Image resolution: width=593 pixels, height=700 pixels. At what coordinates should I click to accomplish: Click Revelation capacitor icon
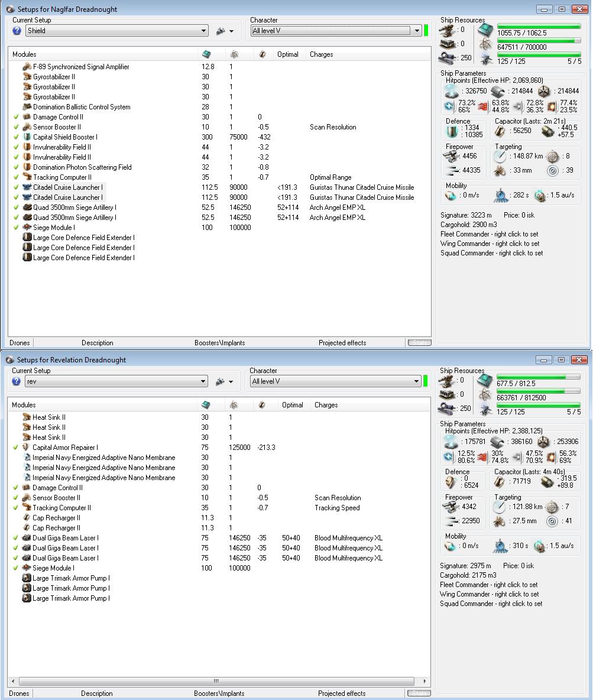tap(500, 482)
